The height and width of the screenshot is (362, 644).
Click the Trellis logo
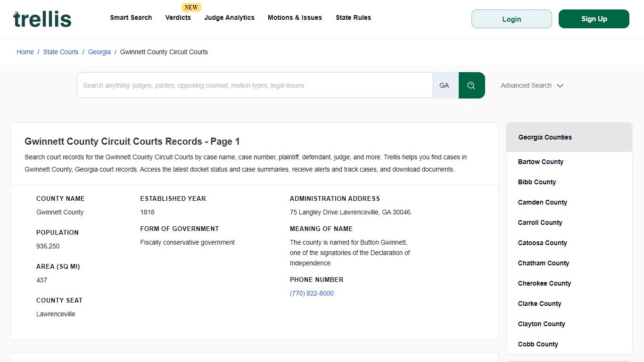pyautogui.click(x=42, y=19)
